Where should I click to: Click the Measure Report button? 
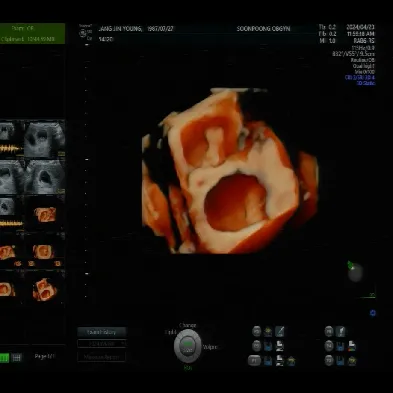coord(102,357)
